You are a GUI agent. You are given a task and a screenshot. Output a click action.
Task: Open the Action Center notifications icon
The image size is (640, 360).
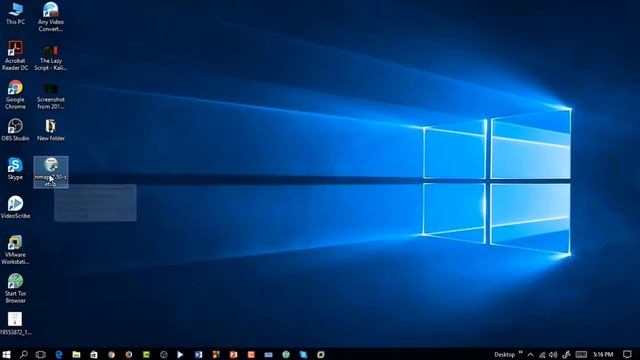(x=627, y=354)
